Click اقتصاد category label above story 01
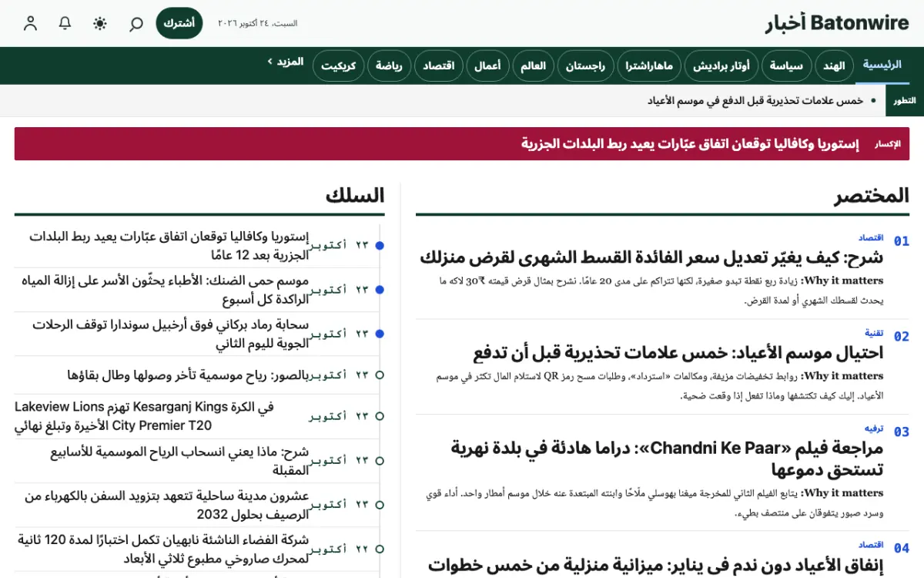Viewport: 924px width, 578px height. tap(871, 237)
